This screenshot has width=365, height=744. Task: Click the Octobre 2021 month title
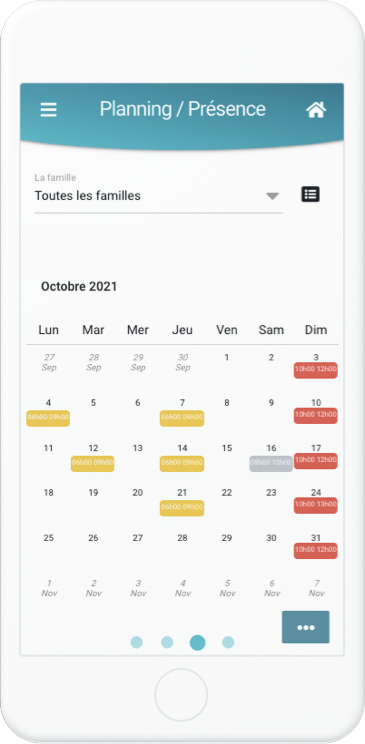79,287
